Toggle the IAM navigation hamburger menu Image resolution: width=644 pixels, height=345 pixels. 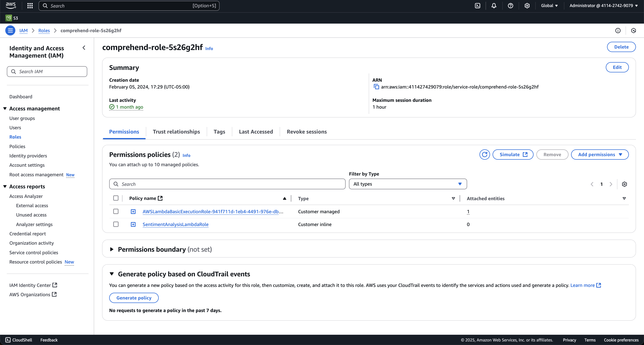[x=10, y=30]
